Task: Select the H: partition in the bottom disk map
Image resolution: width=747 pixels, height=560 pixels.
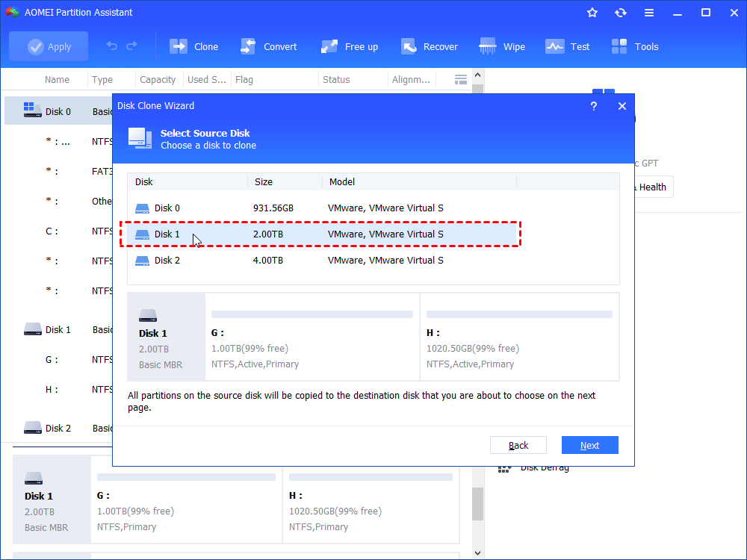Action: click(371, 499)
